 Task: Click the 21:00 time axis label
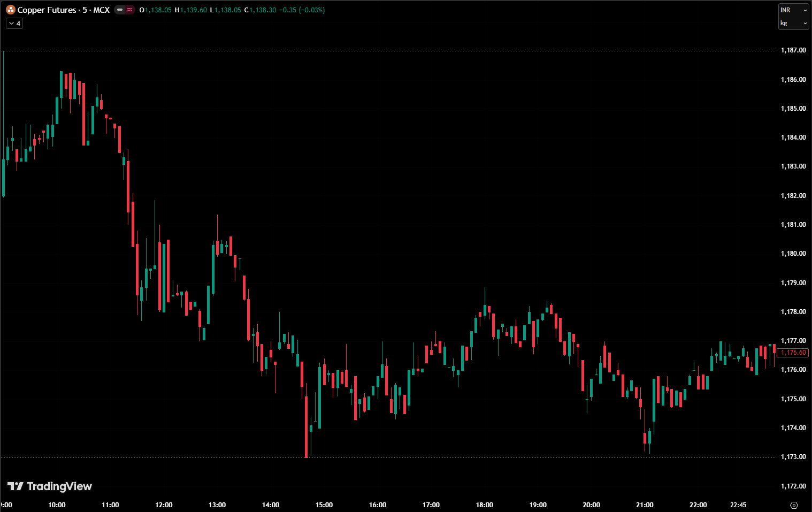coord(645,505)
